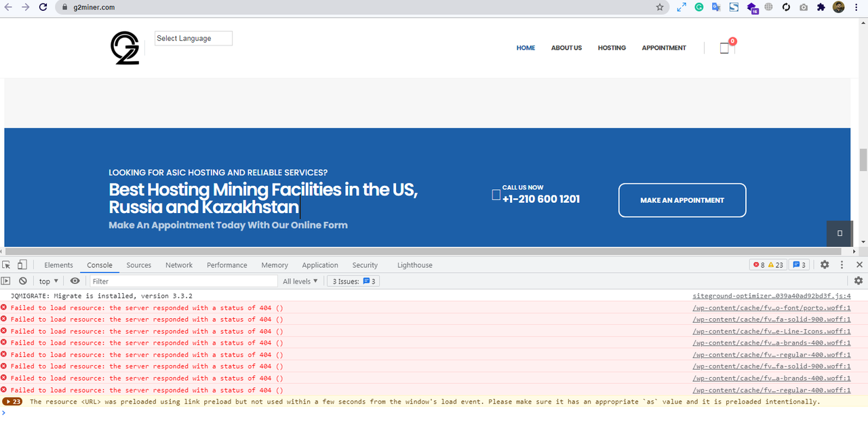Open the 'All levels' log level dropdown
The width and height of the screenshot is (868, 443).
point(300,281)
